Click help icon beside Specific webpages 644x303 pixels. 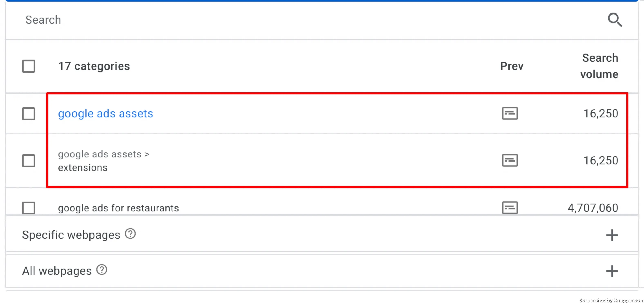(130, 234)
